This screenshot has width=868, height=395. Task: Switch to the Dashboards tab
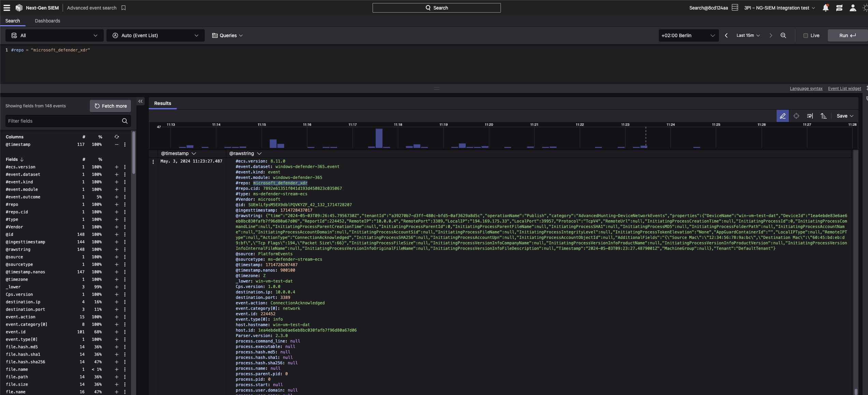tap(47, 21)
